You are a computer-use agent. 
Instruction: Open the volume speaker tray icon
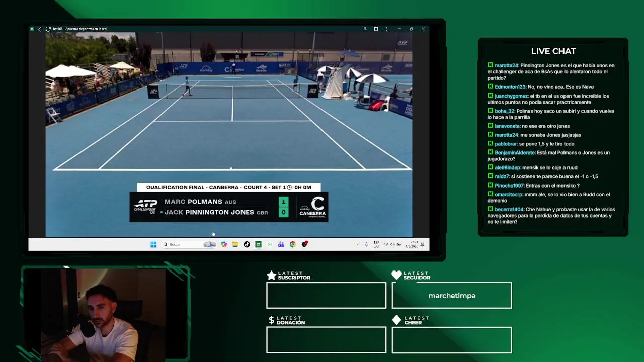(x=392, y=244)
